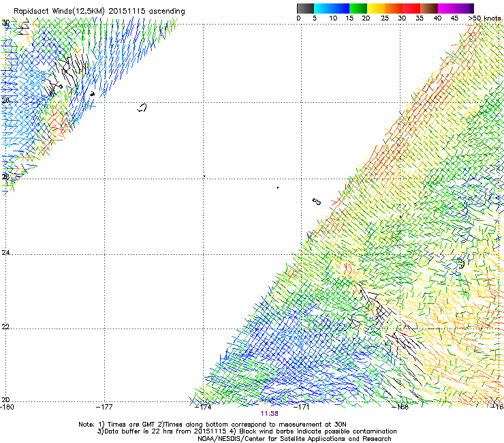Click the 20 latitude axis label

pos(5,399)
